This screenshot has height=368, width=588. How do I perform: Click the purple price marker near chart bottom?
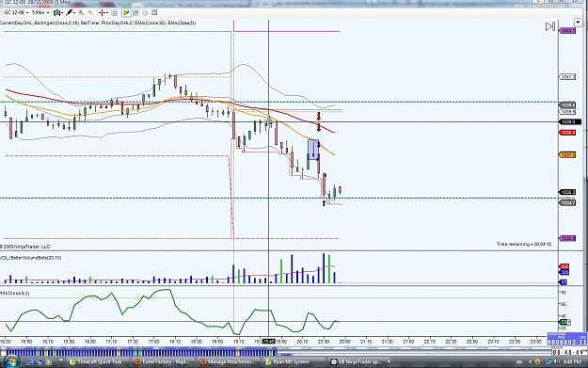pyautogui.click(x=567, y=238)
